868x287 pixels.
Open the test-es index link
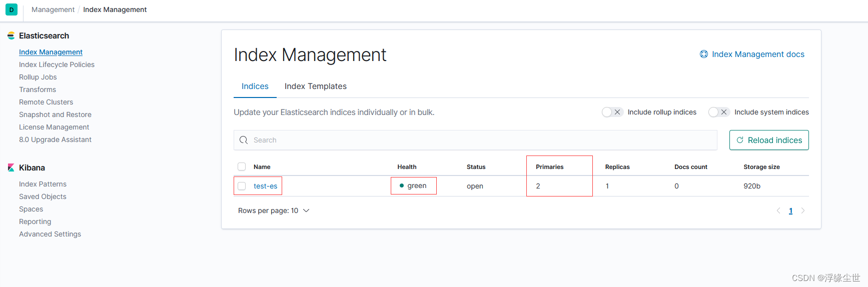pos(265,186)
